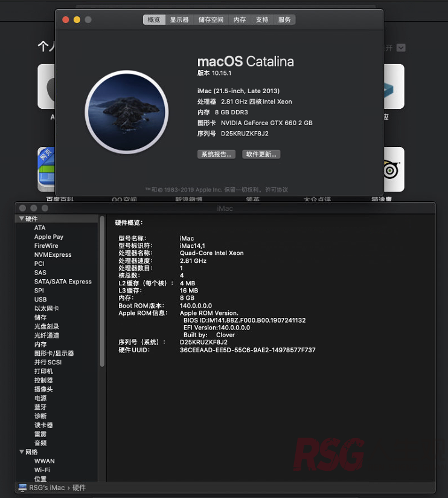The height and width of the screenshot is (498, 448).
Task: Open the TripAdvisor owl icon in background window
Action: (x=393, y=169)
